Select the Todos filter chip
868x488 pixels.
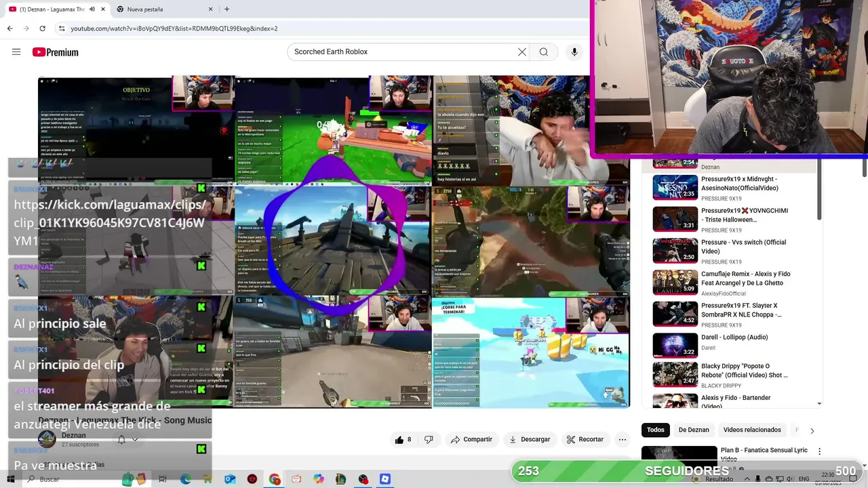point(656,430)
